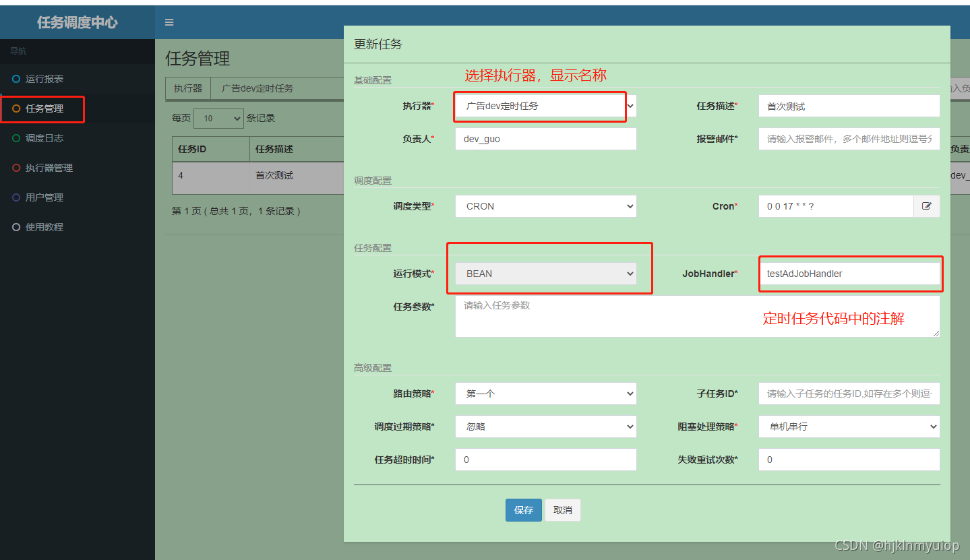Click the 用户管理 circle icon in sidebar
The width and height of the screenshot is (970, 560).
[16, 197]
